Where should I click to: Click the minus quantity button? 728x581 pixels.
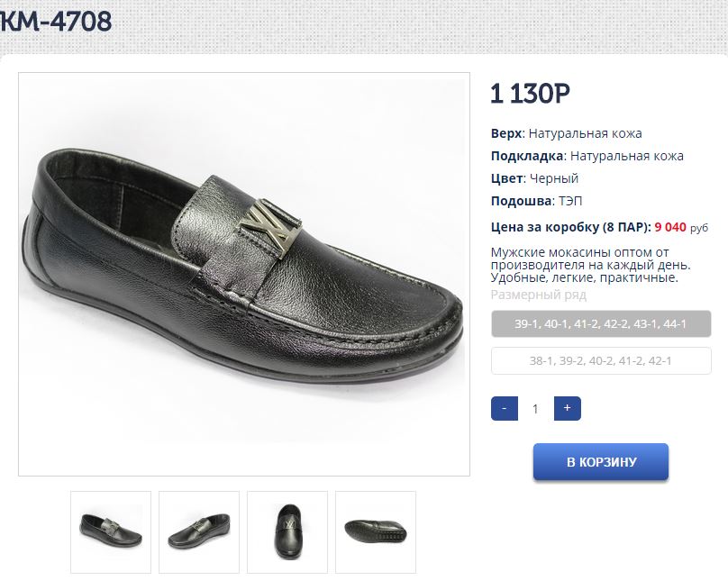click(x=505, y=409)
